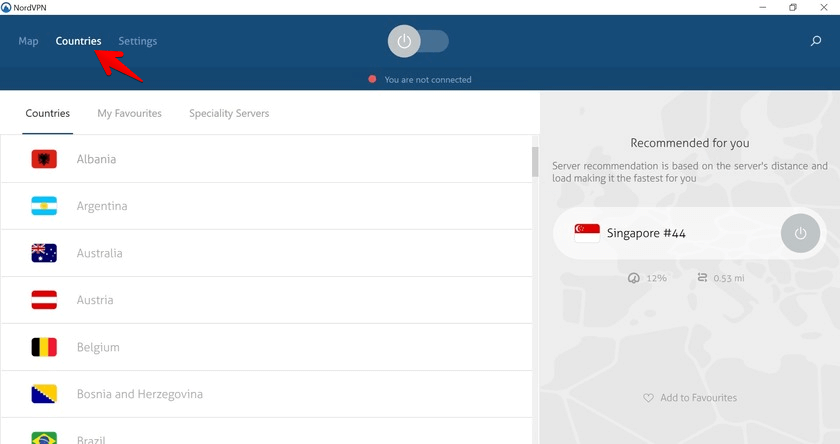Click the Argentina flag icon

coord(44,206)
